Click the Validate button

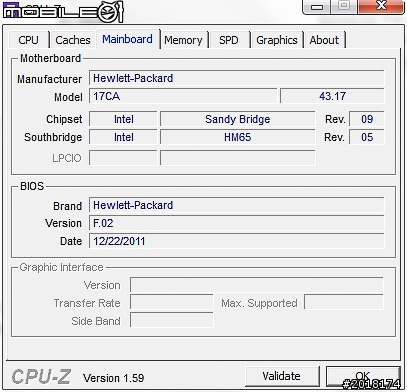coord(282,376)
